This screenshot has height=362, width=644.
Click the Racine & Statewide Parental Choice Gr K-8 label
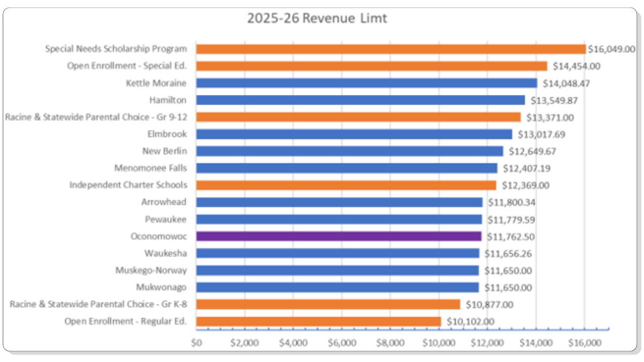(x=99, y=304)
